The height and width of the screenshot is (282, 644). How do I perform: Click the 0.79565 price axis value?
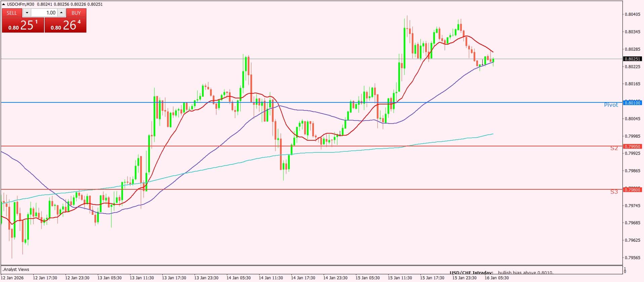coord(632,257)
